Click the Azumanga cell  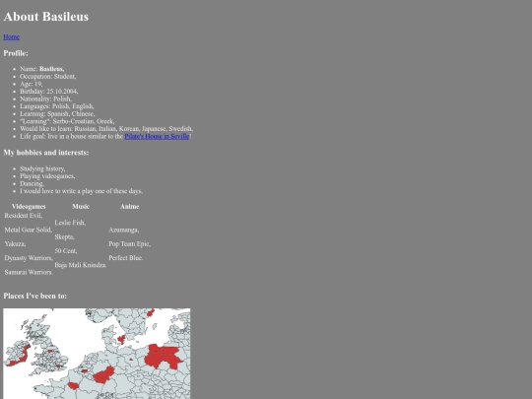(124, 230)
